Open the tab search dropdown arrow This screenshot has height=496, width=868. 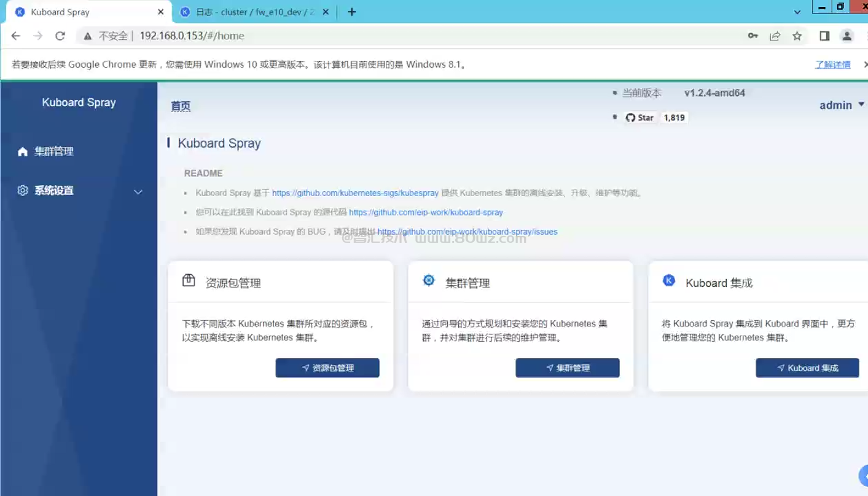click(797, 12)
